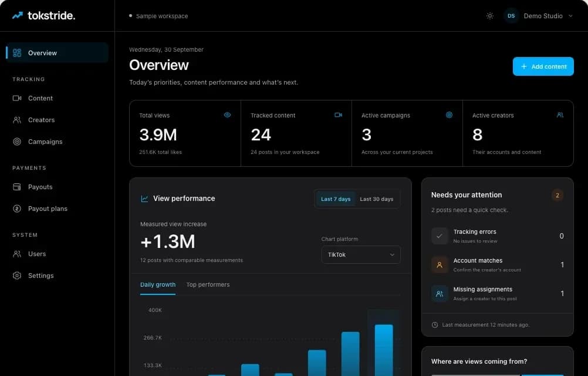Click the Account matches person icon

(440, 265)
